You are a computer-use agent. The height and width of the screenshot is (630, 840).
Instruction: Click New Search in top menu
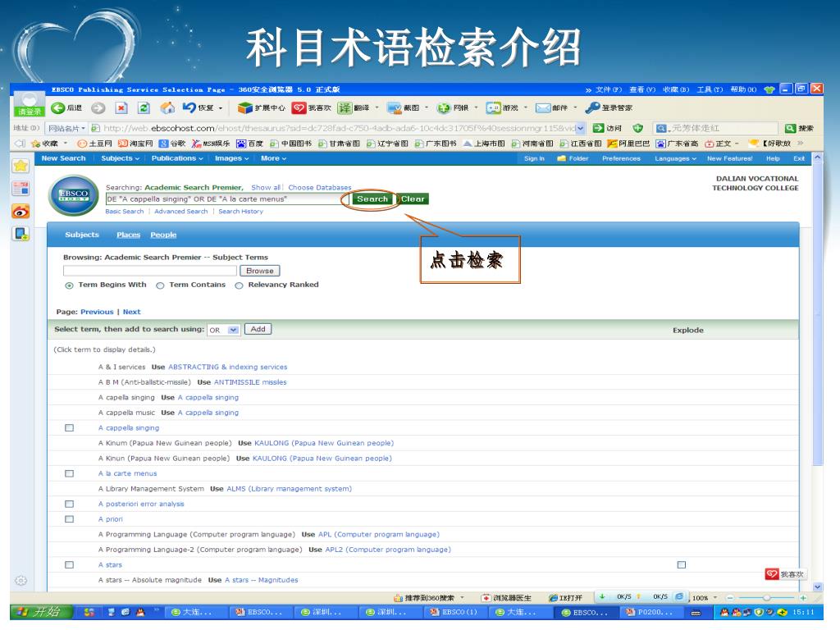(63, 158)
